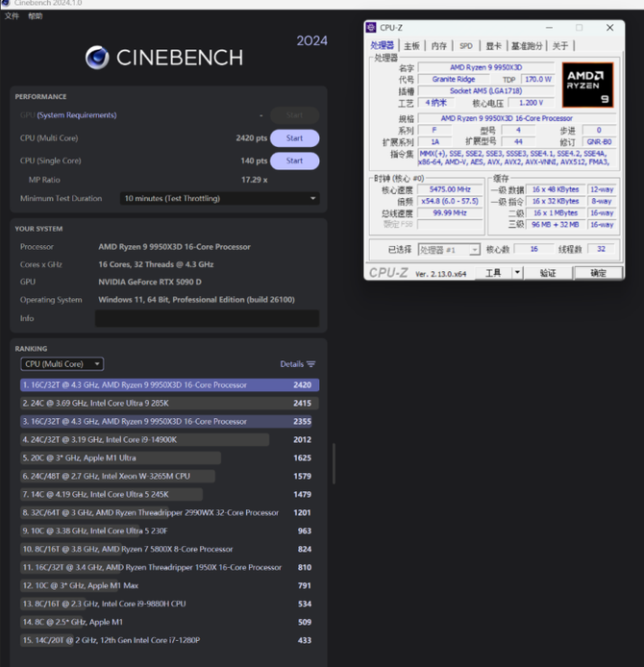Click the 验证 button in CPU-Z
644x667 pixels.
point(548,273)
